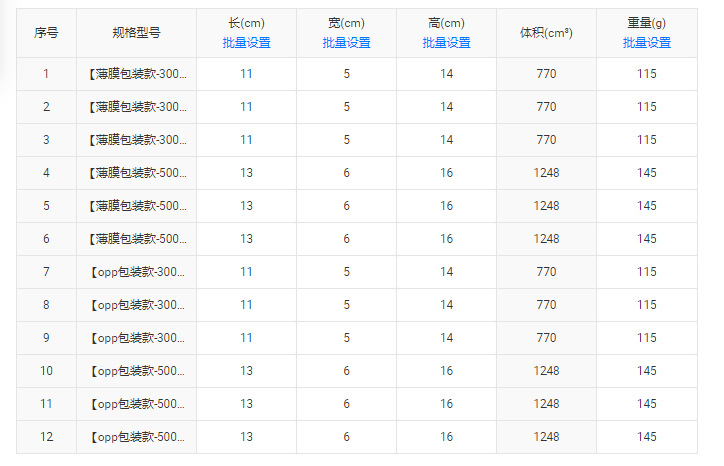The width and height of the screenshot is (724, 466).
Task: Select the width 5 in row 7
Action: [x=346, y=272]
